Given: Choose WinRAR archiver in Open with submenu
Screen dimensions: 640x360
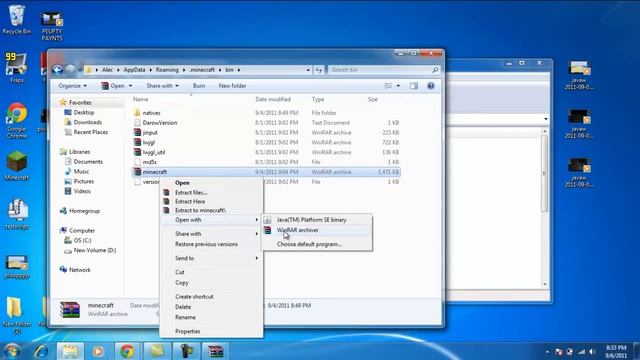Looking at the screenshot, I should click(317, 230).
